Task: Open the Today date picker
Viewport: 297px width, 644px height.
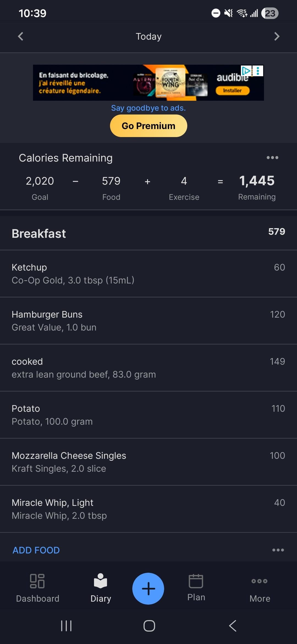Action: point(148,36)
